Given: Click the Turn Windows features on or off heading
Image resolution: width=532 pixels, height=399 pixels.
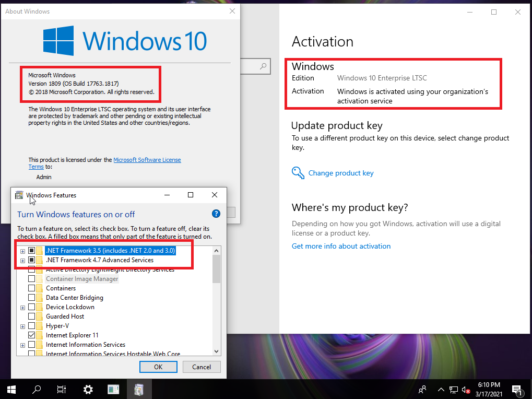Looking at the screenshot, I should coord(76,215).
